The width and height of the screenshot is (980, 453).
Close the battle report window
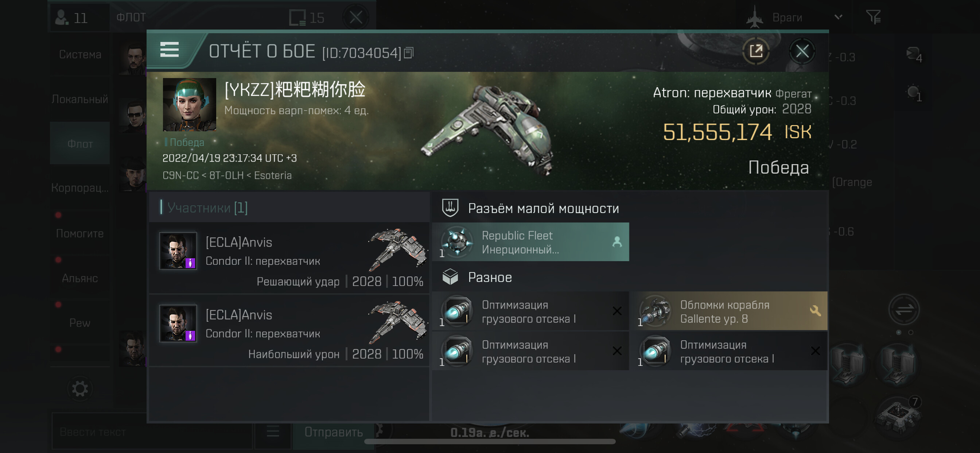tap(802, 51)
